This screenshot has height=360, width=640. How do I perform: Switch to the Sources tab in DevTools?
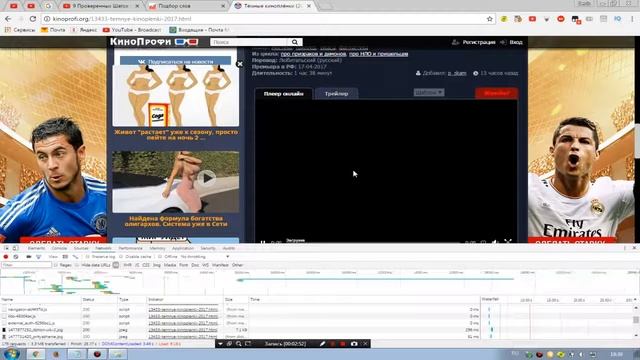click(x=81, y=248)
